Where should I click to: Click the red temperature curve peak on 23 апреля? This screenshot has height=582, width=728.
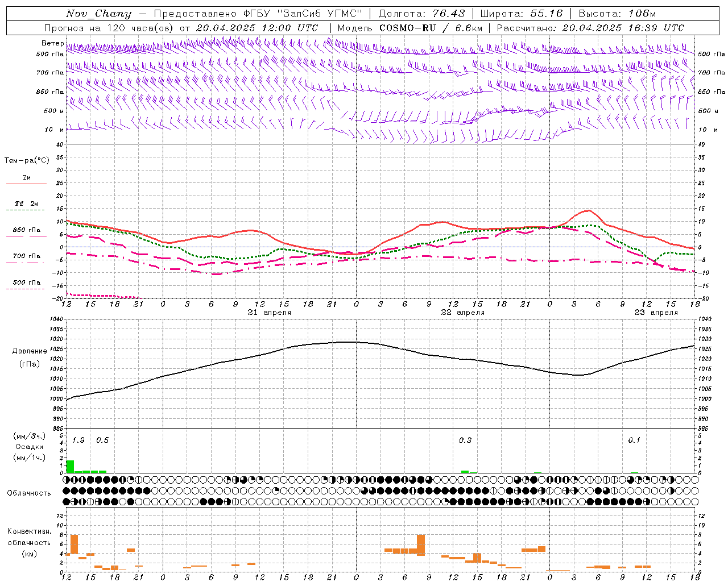click(x=589, y=211)
